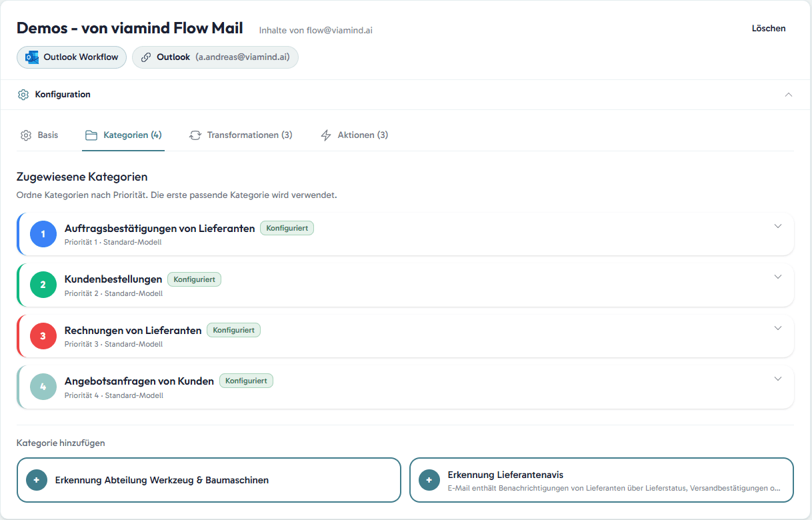Click the Löschen button
Image resolution: width=812 pixels, height=520 pixels.
769,29
